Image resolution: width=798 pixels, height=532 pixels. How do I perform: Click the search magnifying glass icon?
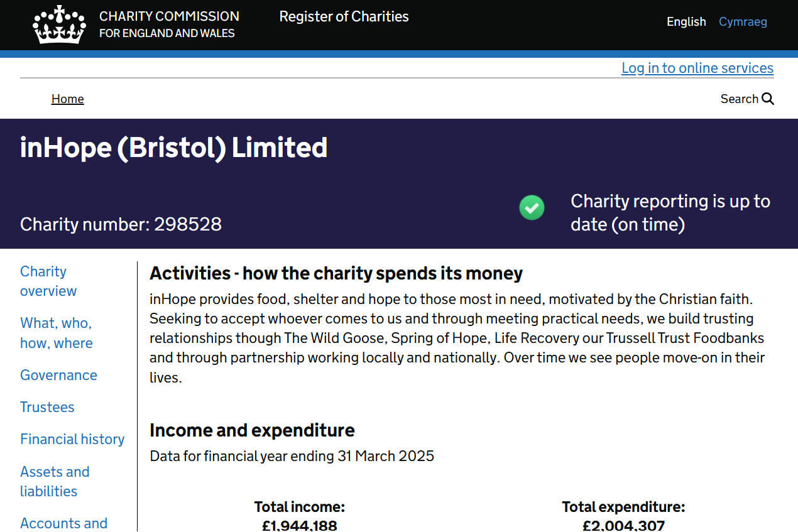click(768, 99)
